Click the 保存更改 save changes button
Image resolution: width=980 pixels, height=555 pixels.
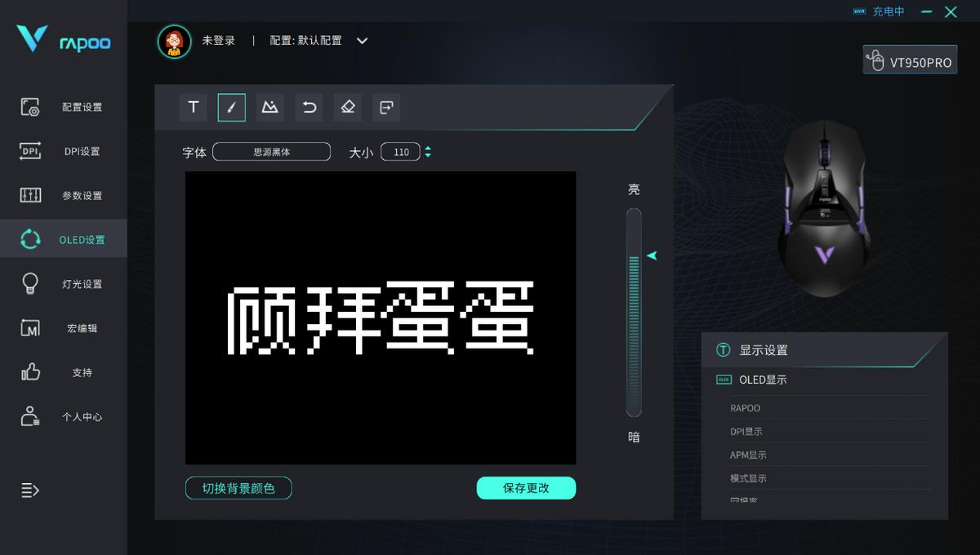point(526,487)
